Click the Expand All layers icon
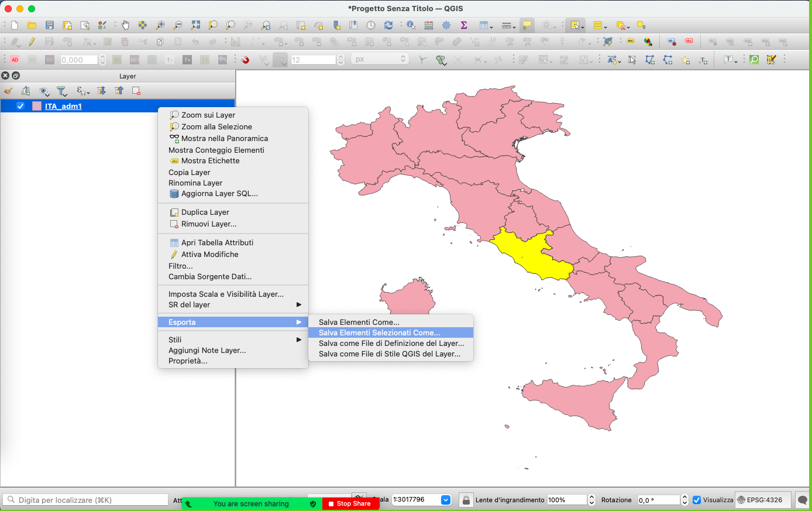The width and height of the screenshot is (812, 511). coord(101,91)
